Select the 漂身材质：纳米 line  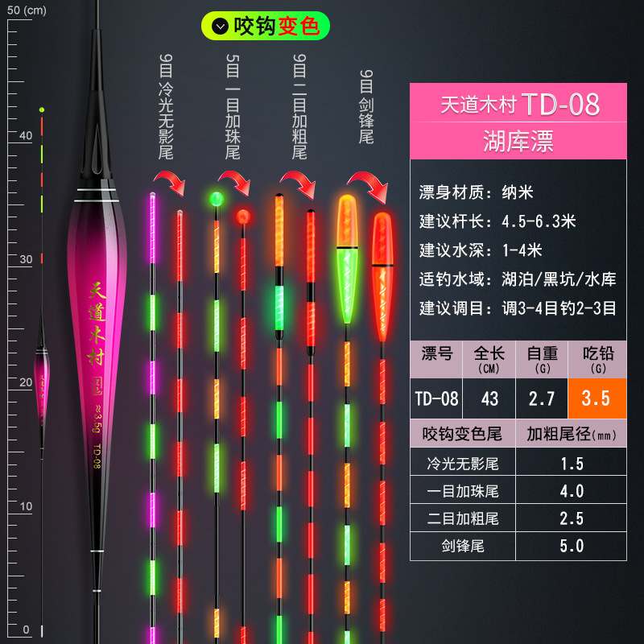[476, 192]
